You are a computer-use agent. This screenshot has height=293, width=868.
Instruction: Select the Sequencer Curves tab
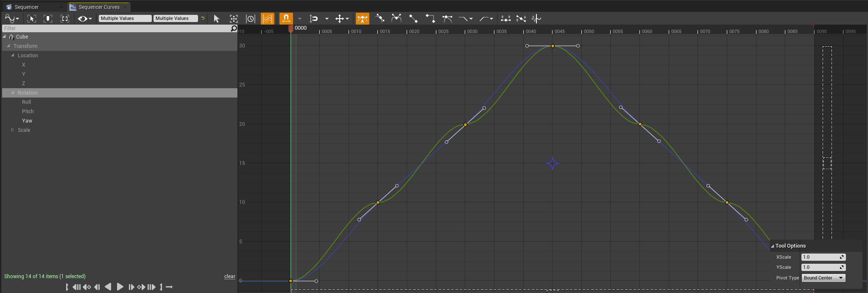pos(99,7)
